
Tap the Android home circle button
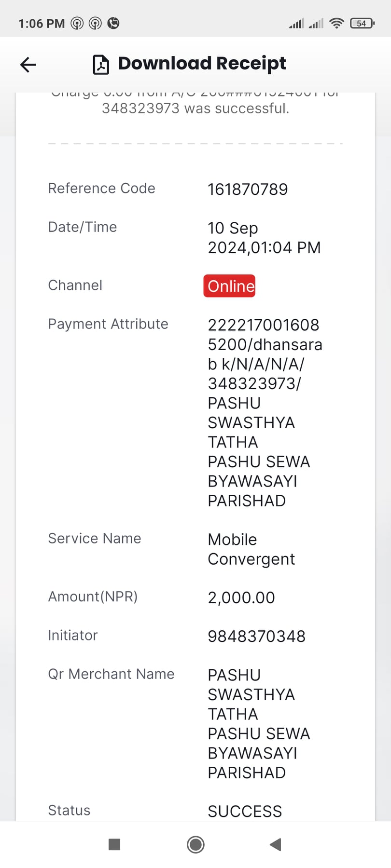(x=195, y=844)
